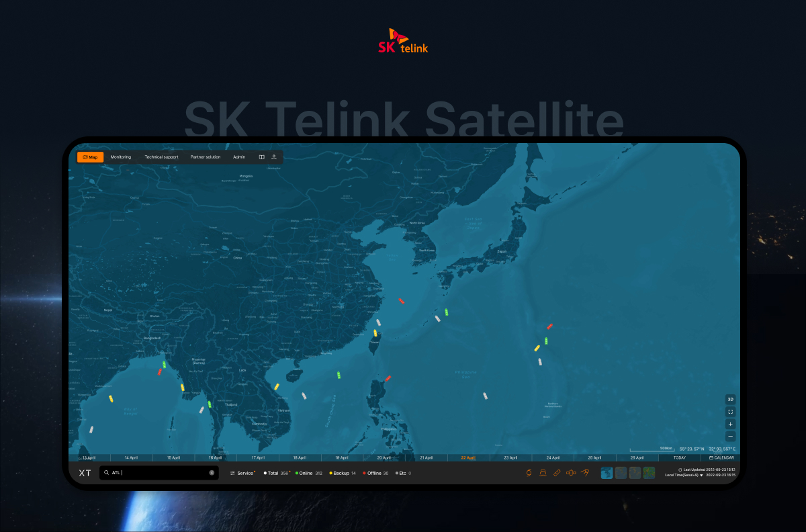Choose the blue map style thumbnail
806x532 pixels.
point(607,473)
